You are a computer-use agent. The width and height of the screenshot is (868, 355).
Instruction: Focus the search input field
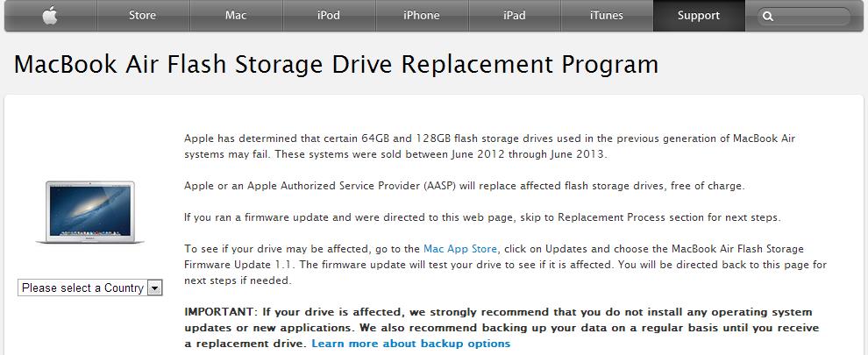pyautogui.click(x=811, y=16)
